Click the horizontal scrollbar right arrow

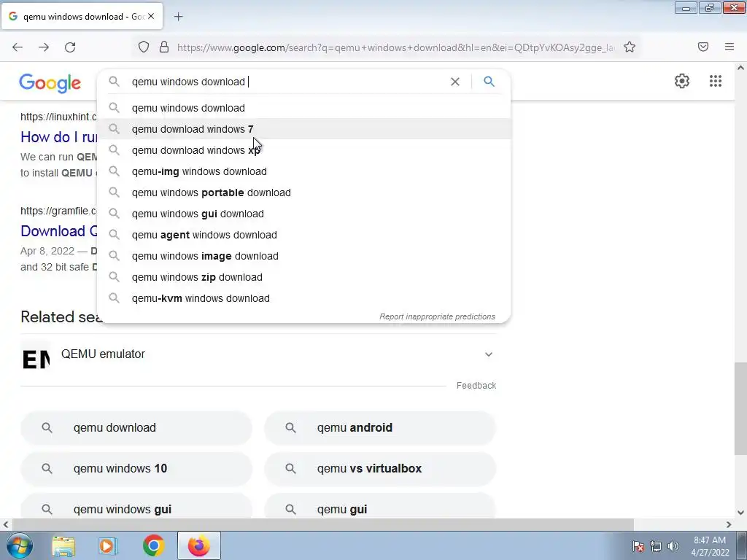coord(729,524)
